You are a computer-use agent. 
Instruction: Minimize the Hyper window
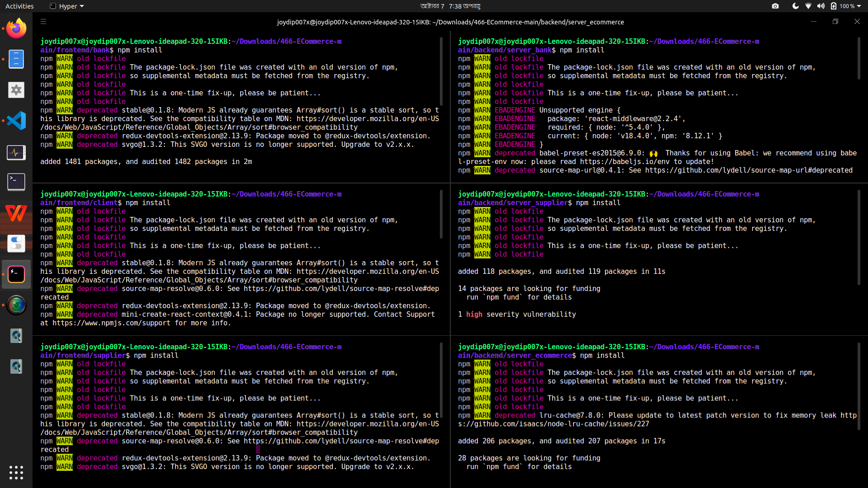click(814, 21)
